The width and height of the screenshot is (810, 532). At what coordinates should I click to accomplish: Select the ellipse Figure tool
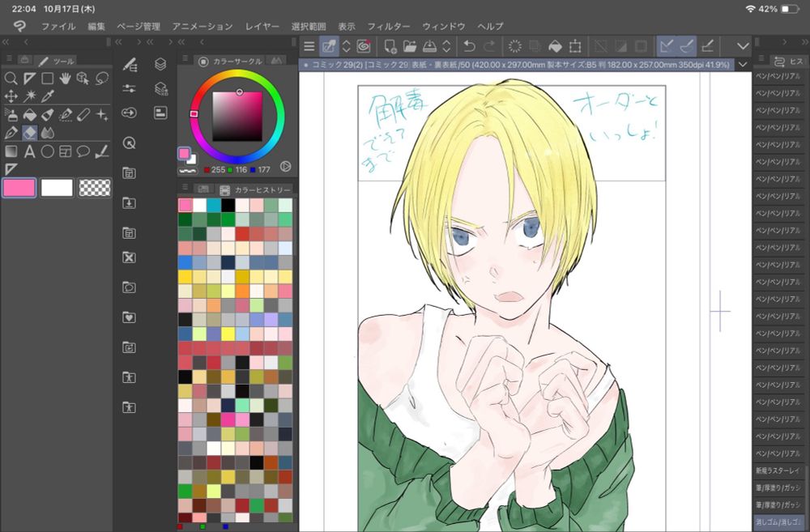point(48,151)
